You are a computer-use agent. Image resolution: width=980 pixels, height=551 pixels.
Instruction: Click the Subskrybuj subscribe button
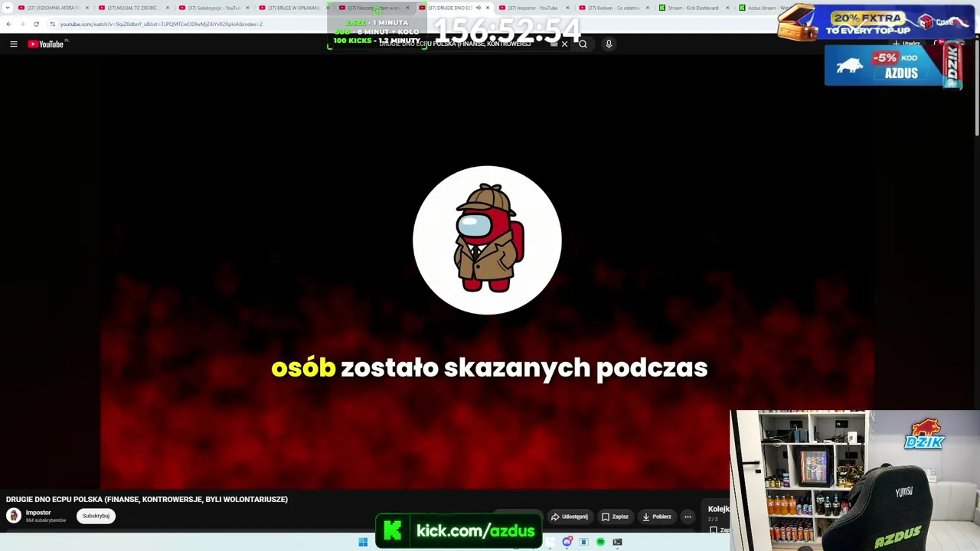coord(96,516)
